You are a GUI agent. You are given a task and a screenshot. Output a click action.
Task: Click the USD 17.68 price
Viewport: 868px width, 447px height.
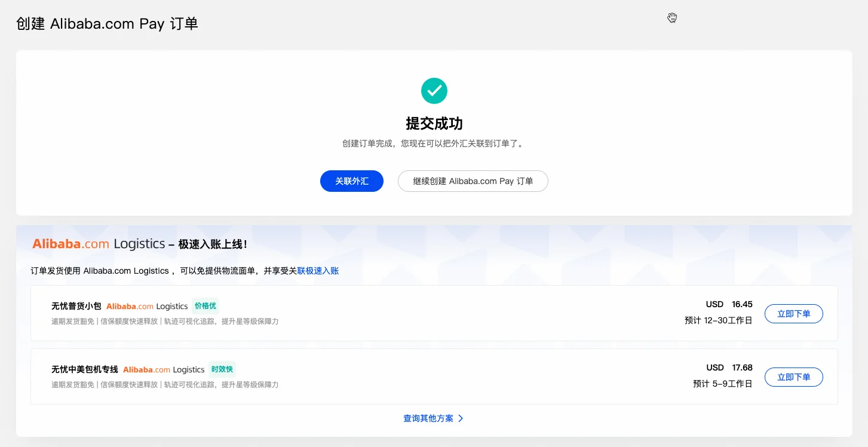pyautogui.click(x=729, y=368)
